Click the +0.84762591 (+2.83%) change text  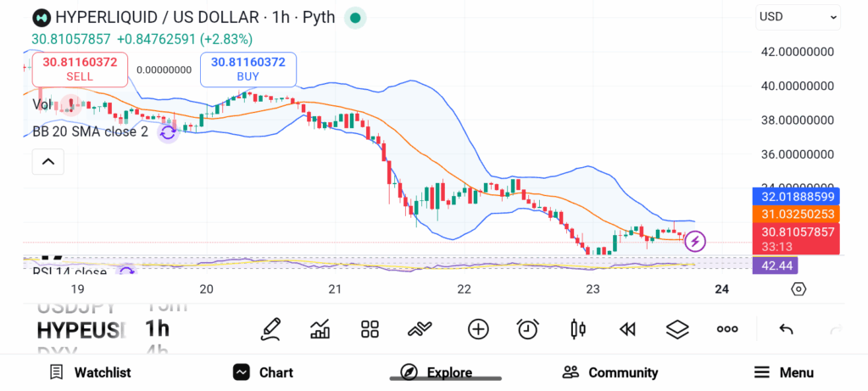pyautogui.click(x=185, y=39)
